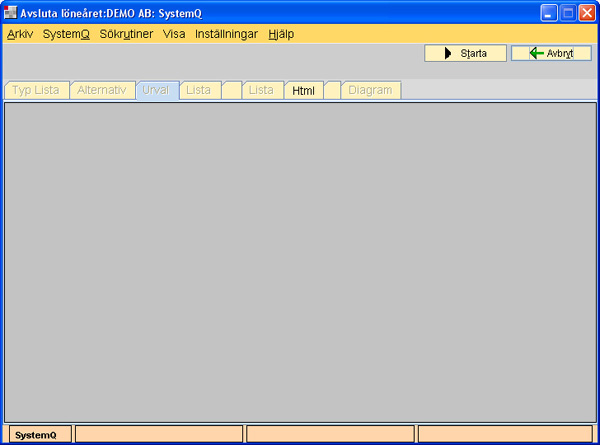Select the Diagram tab
600x445 pixels.
(370, 90)
